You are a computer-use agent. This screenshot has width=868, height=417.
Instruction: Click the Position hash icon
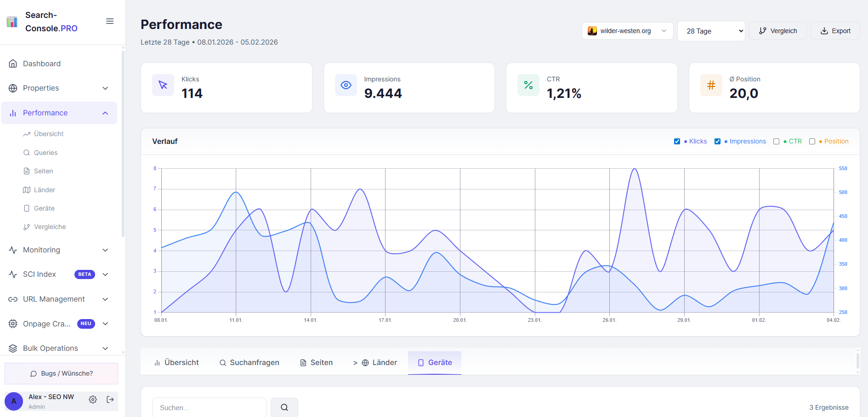[711, 85]
